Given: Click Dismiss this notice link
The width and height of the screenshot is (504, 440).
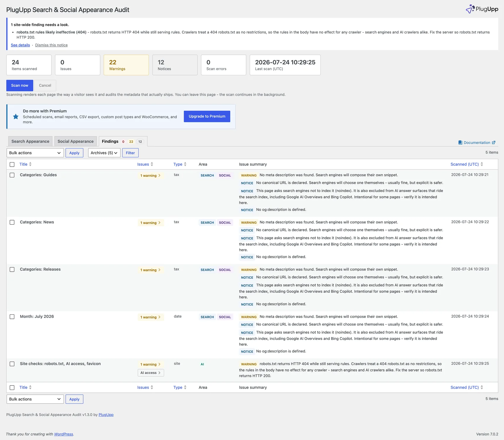Looking at the screenshot, I should (x=51, y=45).
